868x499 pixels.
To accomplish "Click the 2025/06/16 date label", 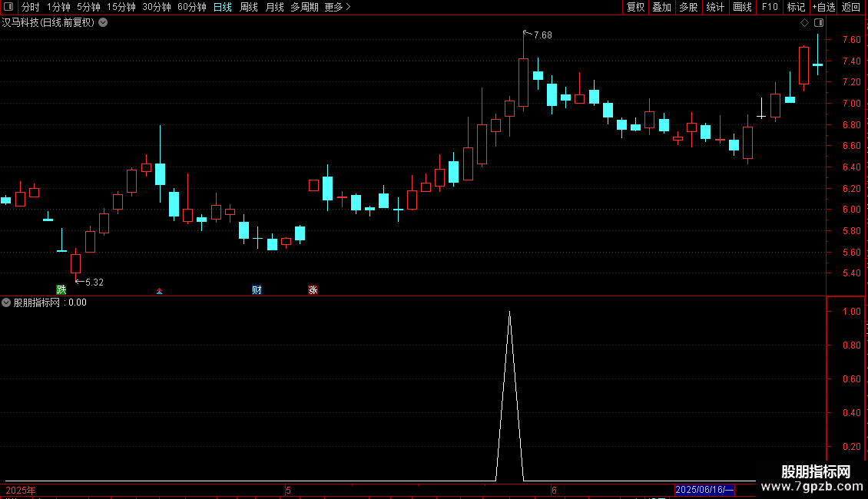I will click(704, 490).
